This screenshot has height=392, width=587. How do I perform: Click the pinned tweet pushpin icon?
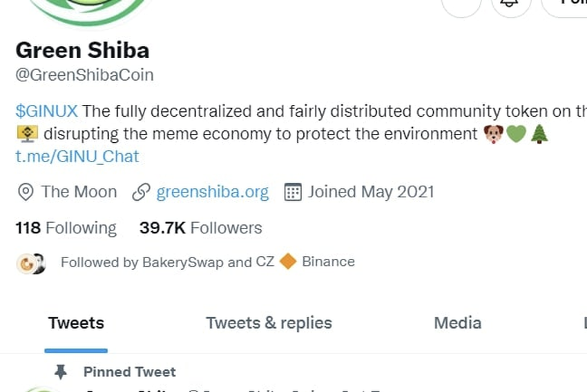[61, 372]
